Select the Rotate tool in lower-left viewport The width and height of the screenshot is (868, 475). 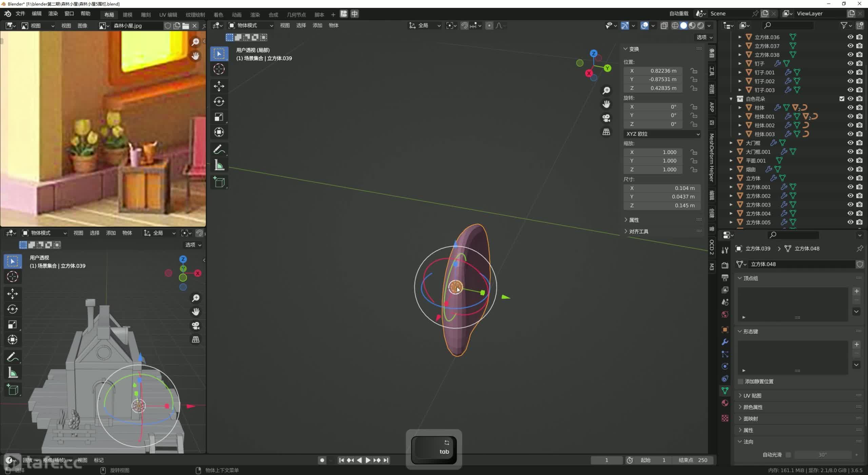point(13,309)
